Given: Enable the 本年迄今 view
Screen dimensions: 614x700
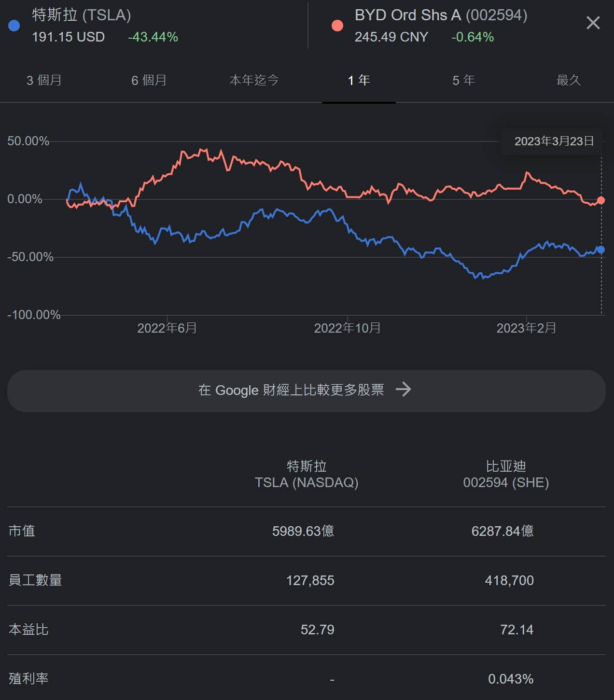Looking at the screenshot, I should tap(254, 81).
